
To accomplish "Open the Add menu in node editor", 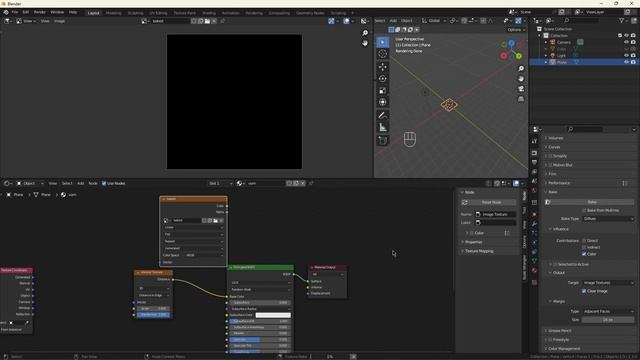I will click(80, 183).
